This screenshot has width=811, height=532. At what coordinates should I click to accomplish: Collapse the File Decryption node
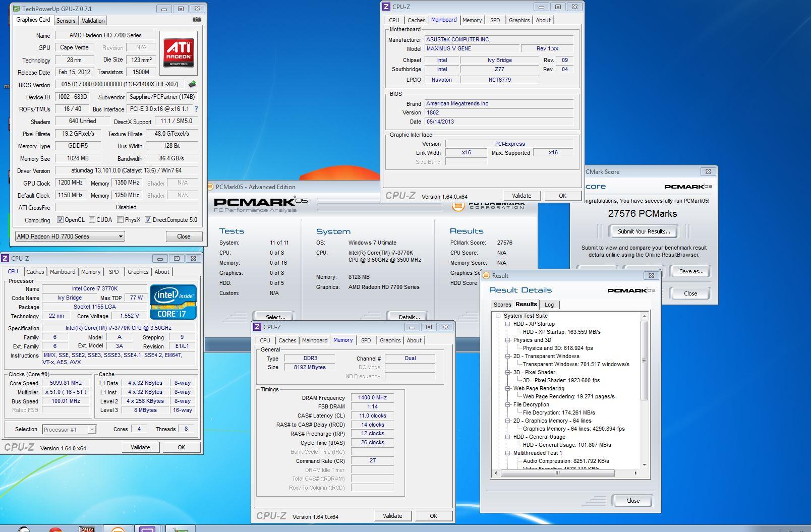(x=508, y=404)
